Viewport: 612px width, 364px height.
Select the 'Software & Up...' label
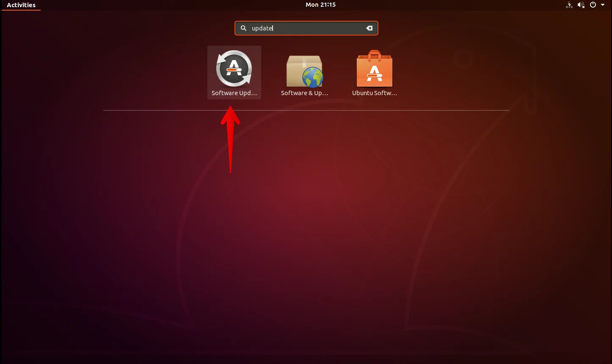[x=304, y=93]
